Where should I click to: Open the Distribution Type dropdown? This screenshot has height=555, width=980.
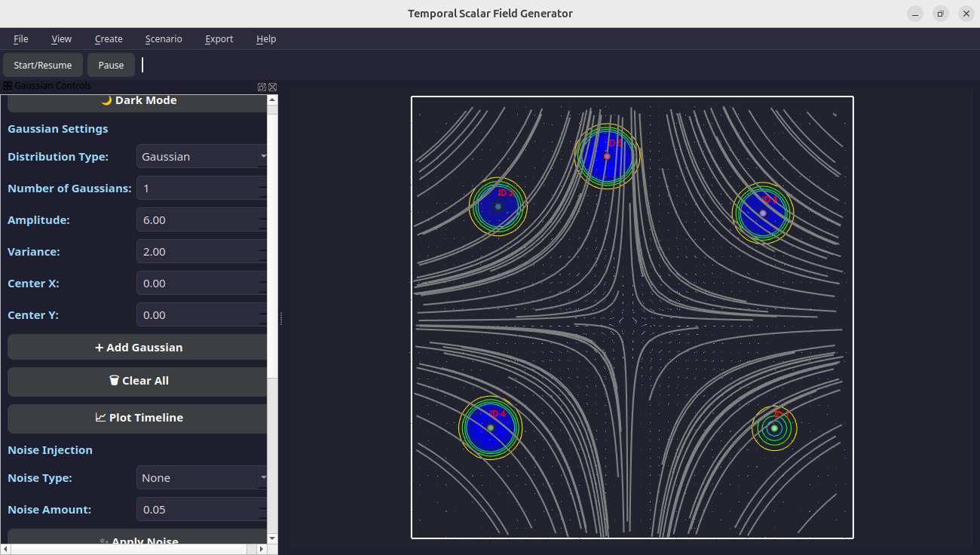[201, 157]
